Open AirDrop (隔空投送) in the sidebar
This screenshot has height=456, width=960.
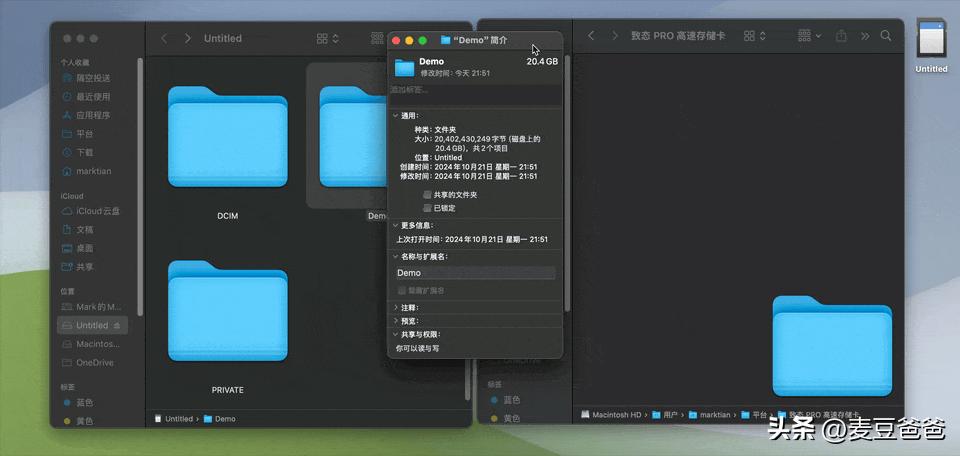coord(93,78)
